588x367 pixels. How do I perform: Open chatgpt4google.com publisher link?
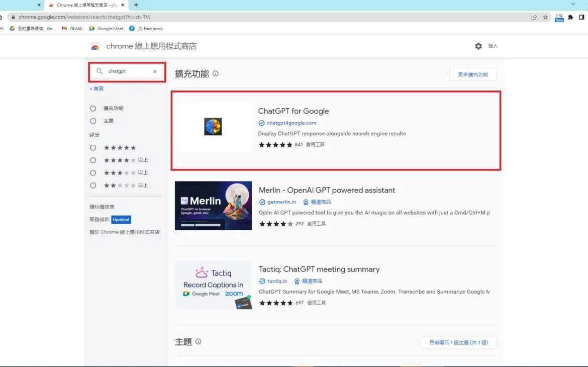click(291, 123)
